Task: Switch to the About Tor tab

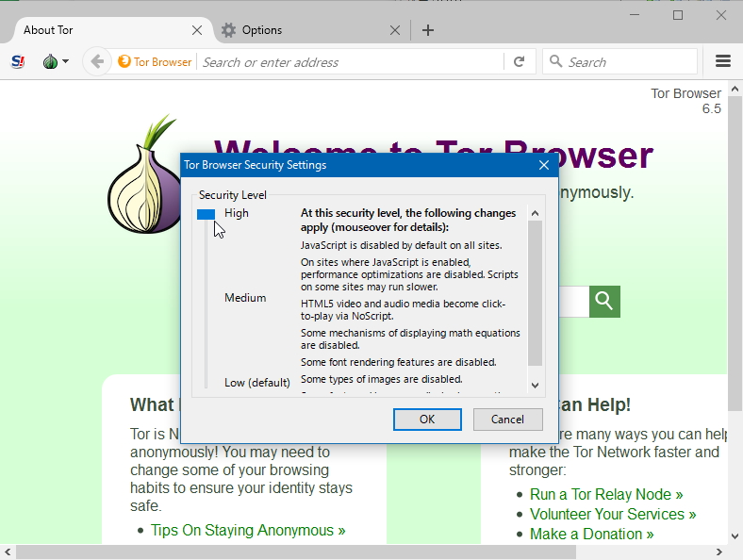Action: tap(113, 30)
